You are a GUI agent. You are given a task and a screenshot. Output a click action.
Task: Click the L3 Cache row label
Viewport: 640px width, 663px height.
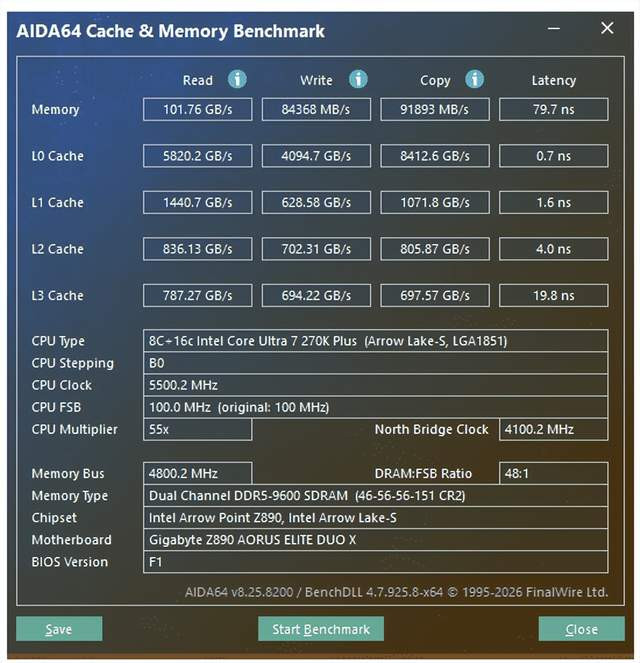tap(57, 296)
